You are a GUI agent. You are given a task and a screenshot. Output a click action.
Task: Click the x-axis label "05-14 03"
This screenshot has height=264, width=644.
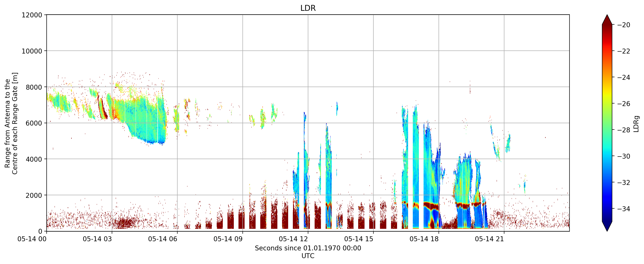pos(97,239)
